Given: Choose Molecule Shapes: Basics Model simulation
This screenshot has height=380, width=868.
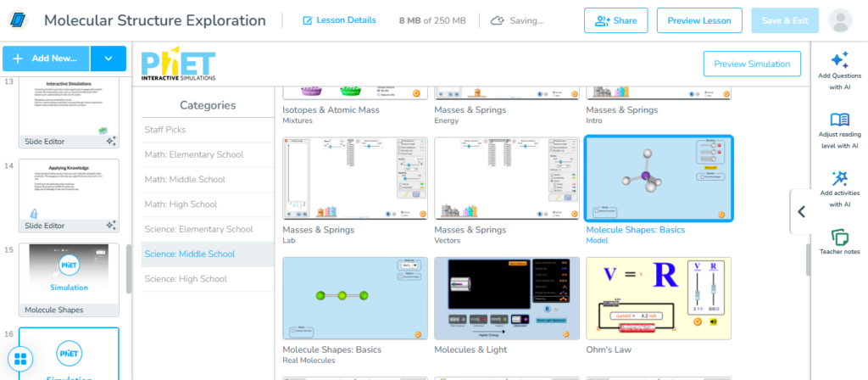Looking at the screenshot, I should pos(659,179).
